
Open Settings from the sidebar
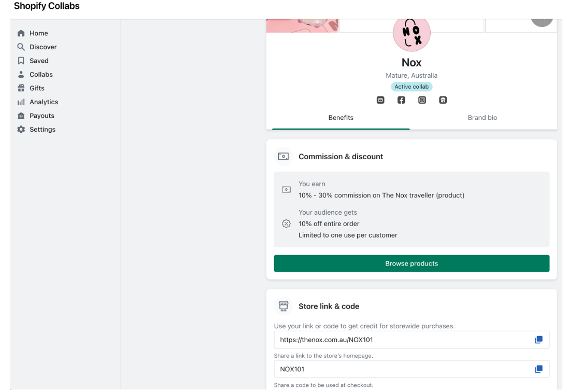(x=42, y=130)
